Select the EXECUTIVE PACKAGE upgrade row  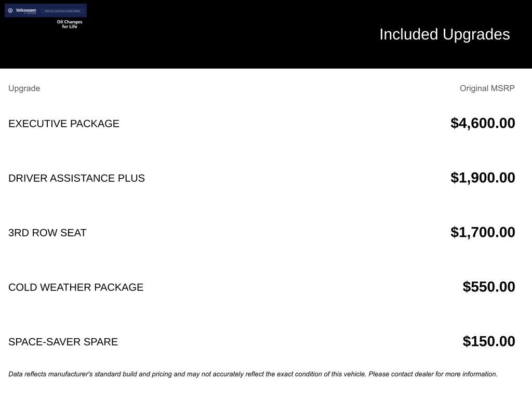click(x=64, y=124)
